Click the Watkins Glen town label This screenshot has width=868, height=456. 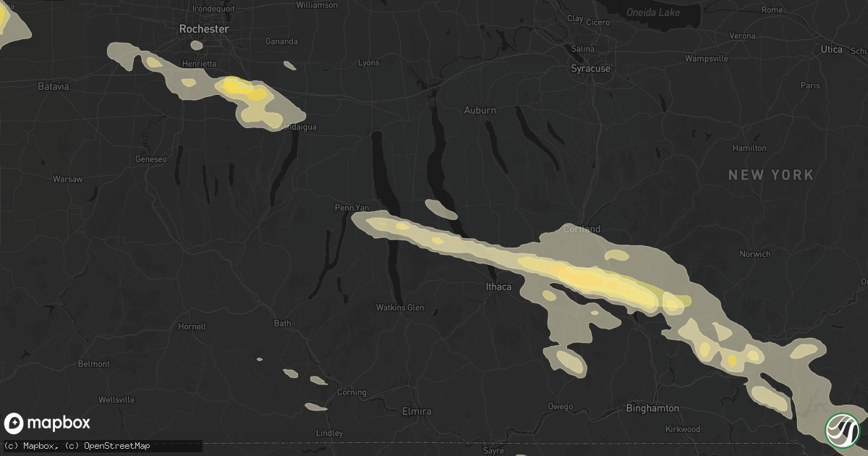(x=400, y=308)
